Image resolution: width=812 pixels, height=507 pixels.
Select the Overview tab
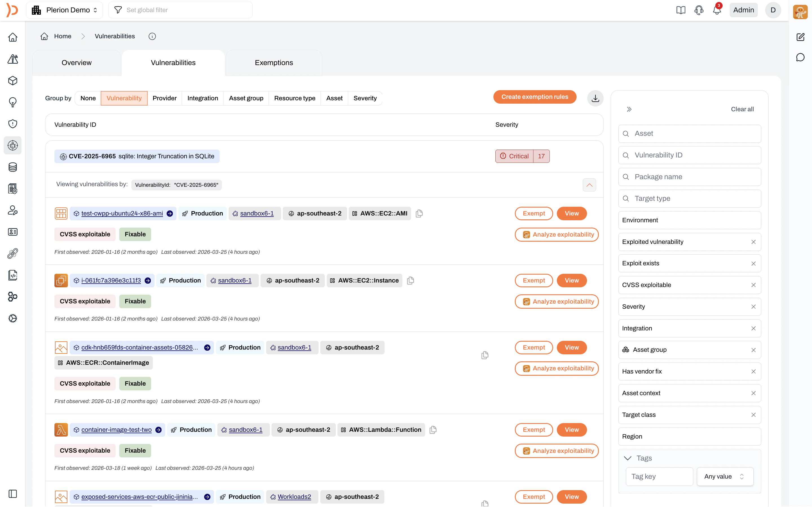coord(76,62)
